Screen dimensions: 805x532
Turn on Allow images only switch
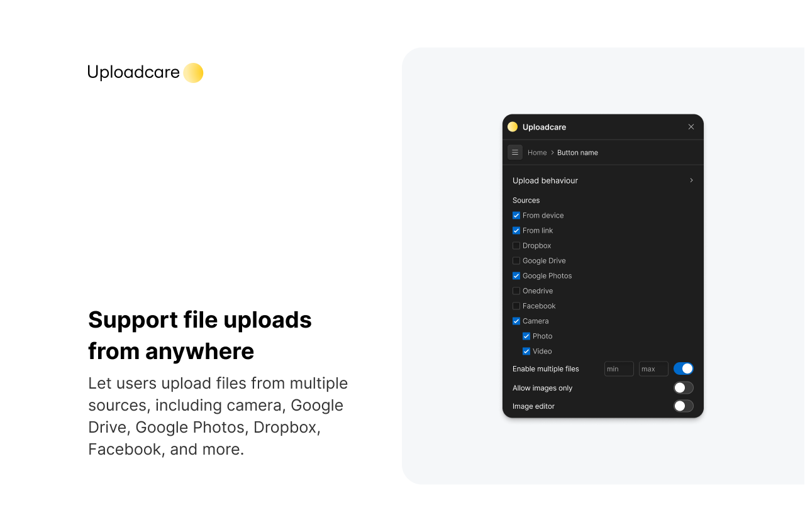point(684,388)
